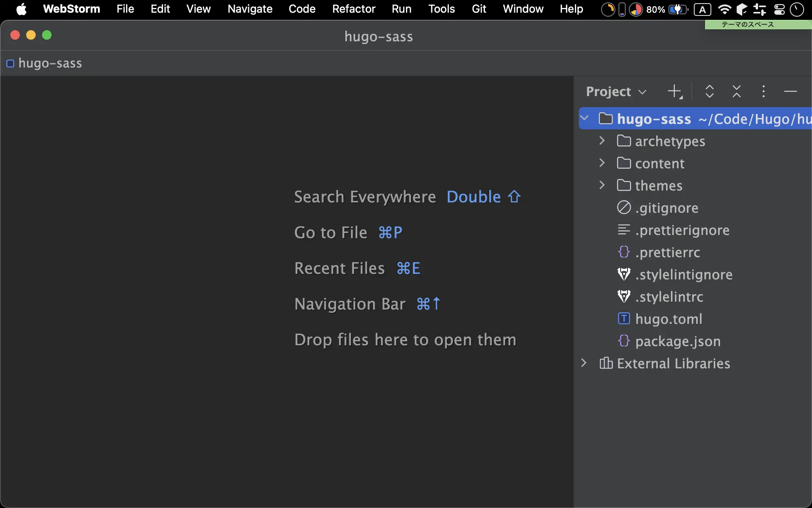The width and height of the screenshot is (812, 508).
Task: Open macOS Control Center icon
Action: point(779,9)
